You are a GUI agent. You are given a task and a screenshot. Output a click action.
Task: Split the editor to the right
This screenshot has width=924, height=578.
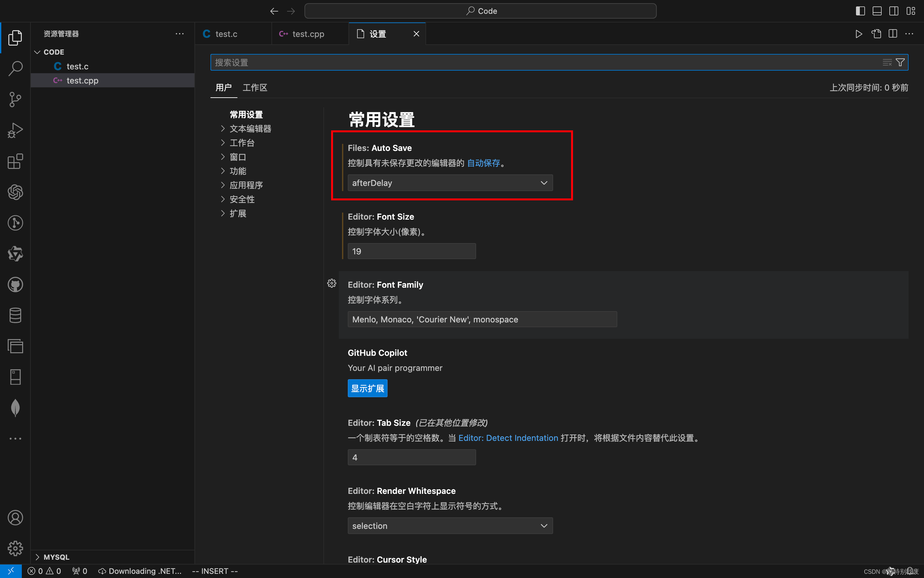893,34
